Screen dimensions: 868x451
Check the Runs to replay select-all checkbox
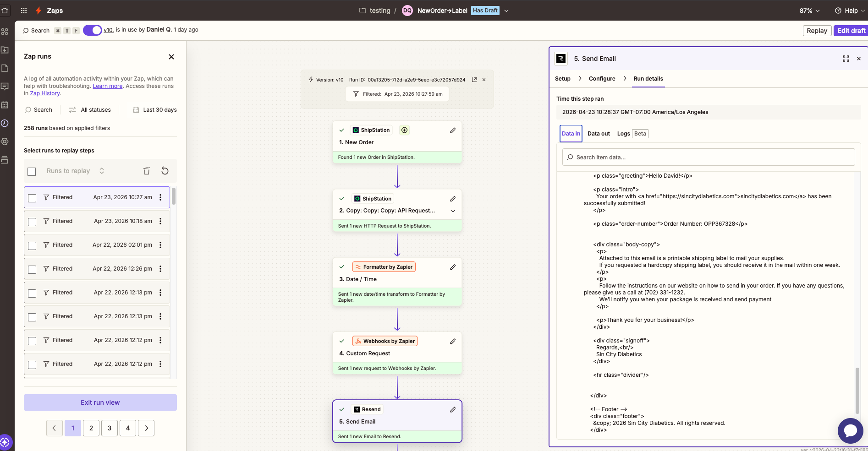(31, 171)
